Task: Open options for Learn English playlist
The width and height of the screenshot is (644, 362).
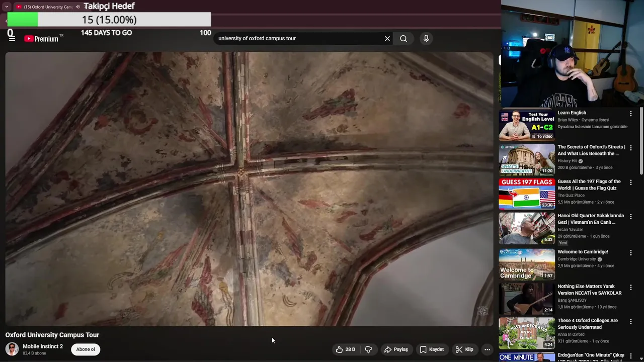Action: (x=631, y=114)
